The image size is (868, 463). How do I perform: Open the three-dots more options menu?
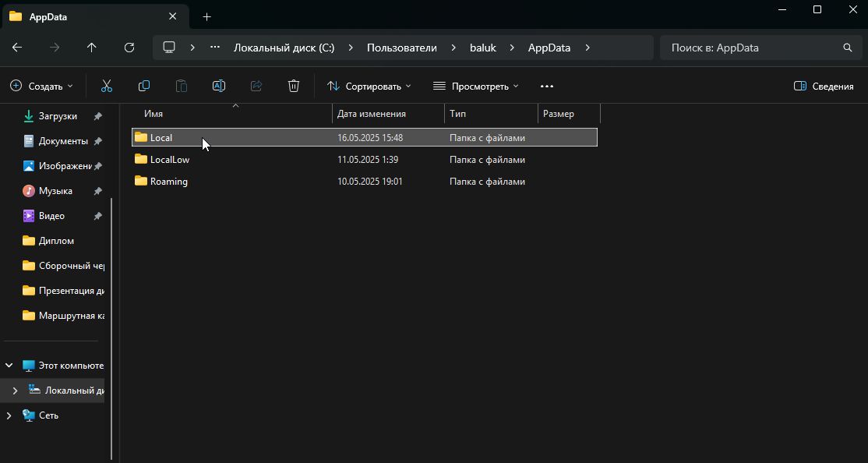pos(547,86)
